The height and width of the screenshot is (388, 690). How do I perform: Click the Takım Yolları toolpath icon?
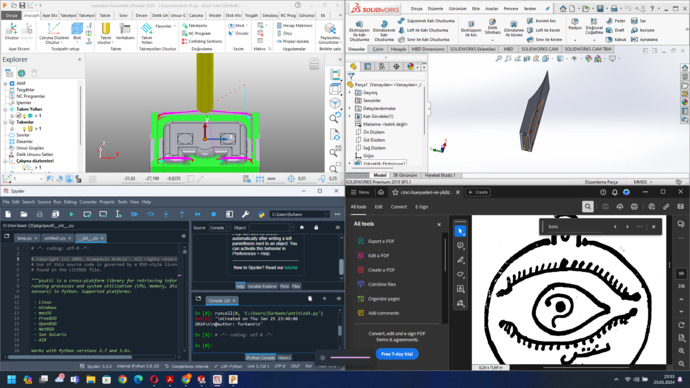click(146, 29)
